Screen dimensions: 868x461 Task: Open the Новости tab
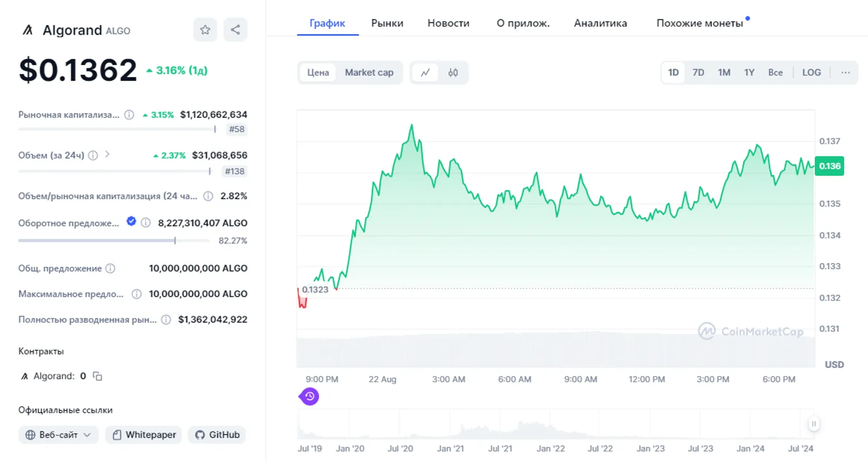tap(449, 23)
